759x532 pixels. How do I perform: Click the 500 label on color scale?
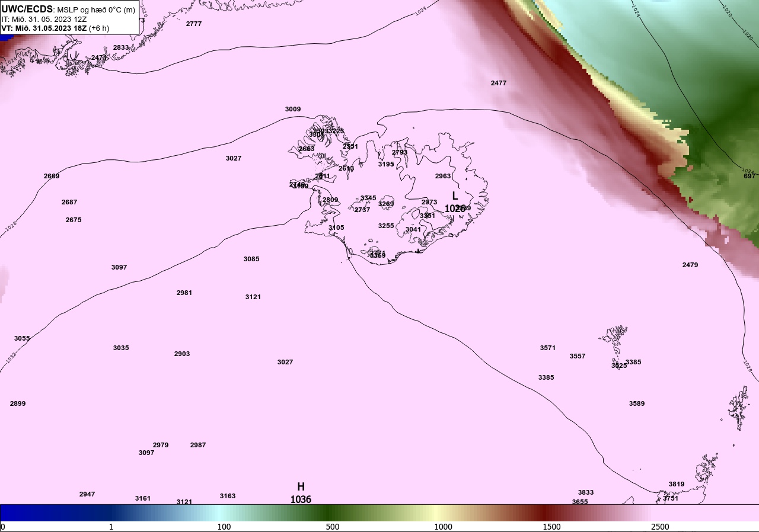point(333,527)
